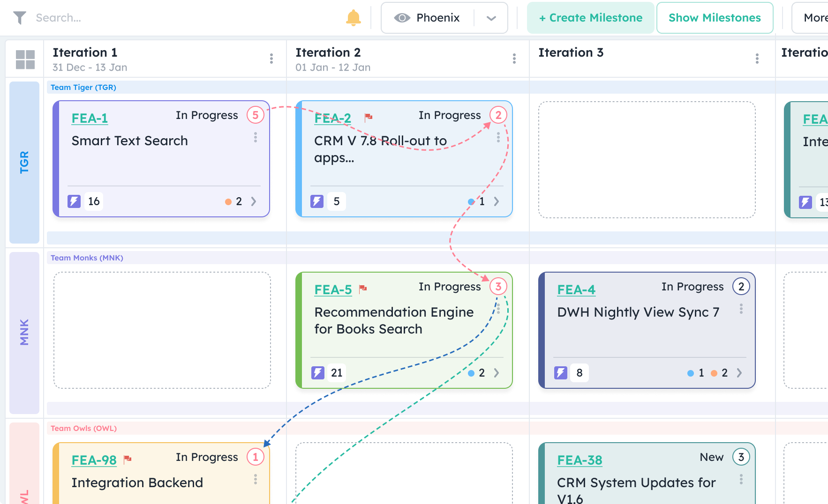This screenshot has height=504, width=828.
Task: Open the FEA-38 feature link
Action: pos(580,460)
